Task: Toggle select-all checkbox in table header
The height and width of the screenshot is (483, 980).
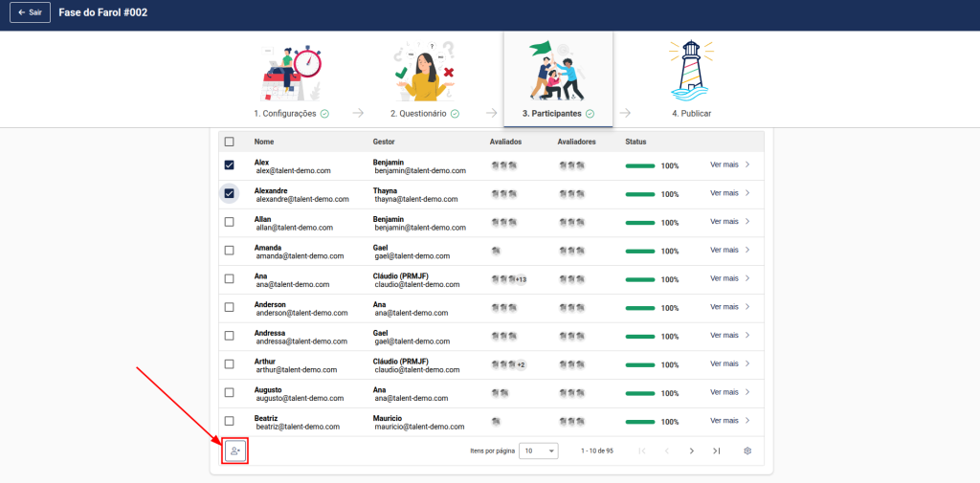Action: pos(229,142)
